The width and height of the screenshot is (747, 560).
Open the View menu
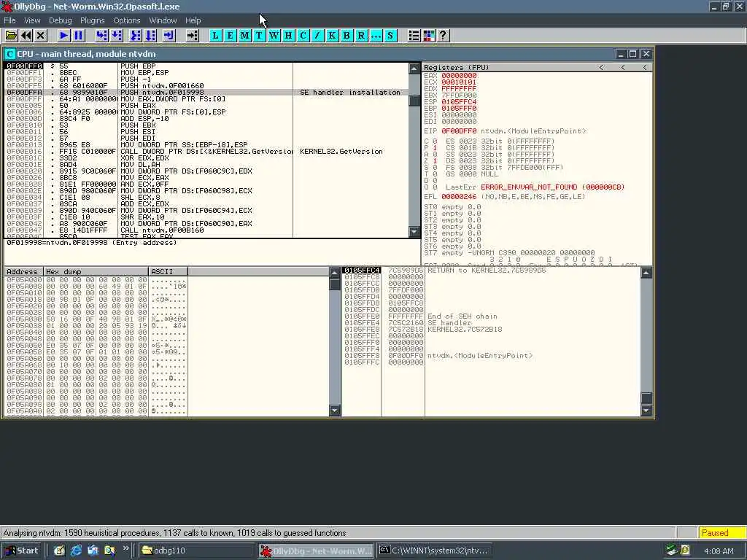(x=32, y=20)
